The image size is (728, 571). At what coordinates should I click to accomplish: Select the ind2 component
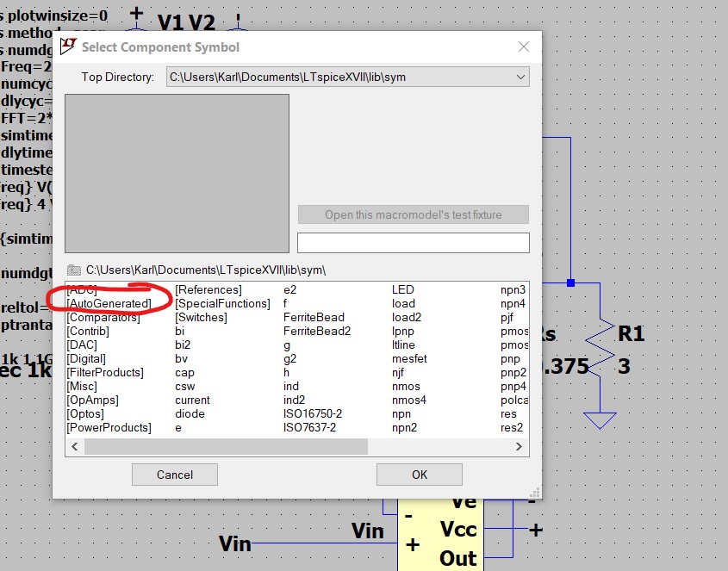click(294, 400)
